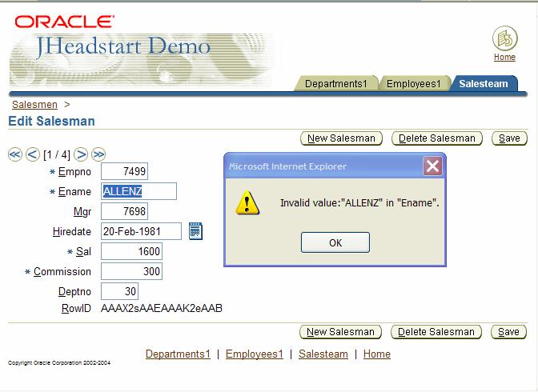
Task: Click the Sal input field
Action: pos(131,251)
